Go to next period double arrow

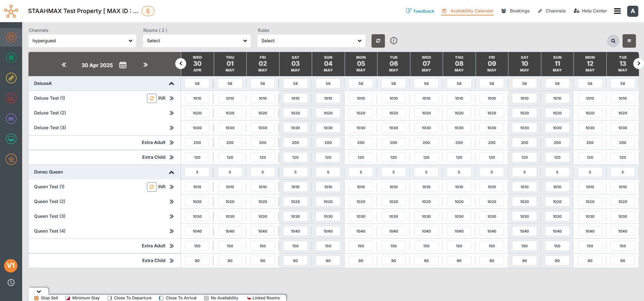pyautogui.click(x=145, y=65)
